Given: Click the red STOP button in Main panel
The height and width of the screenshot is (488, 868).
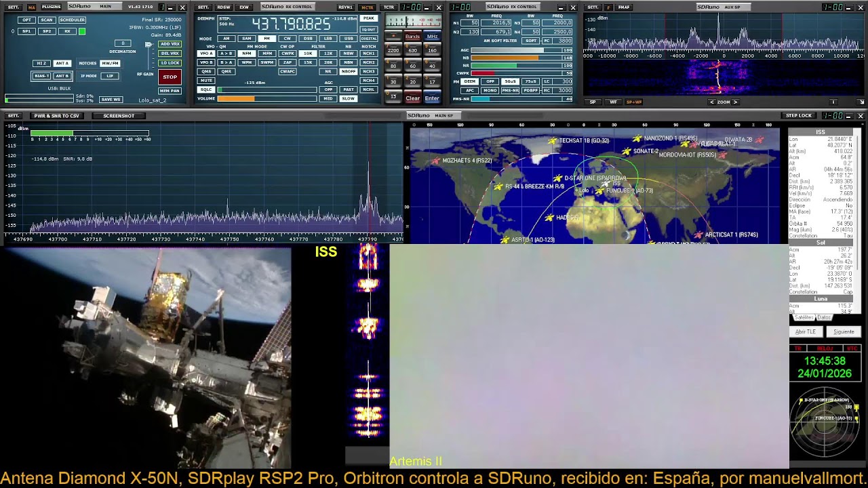Looking at the screenshot, I should tap(170, 77).
